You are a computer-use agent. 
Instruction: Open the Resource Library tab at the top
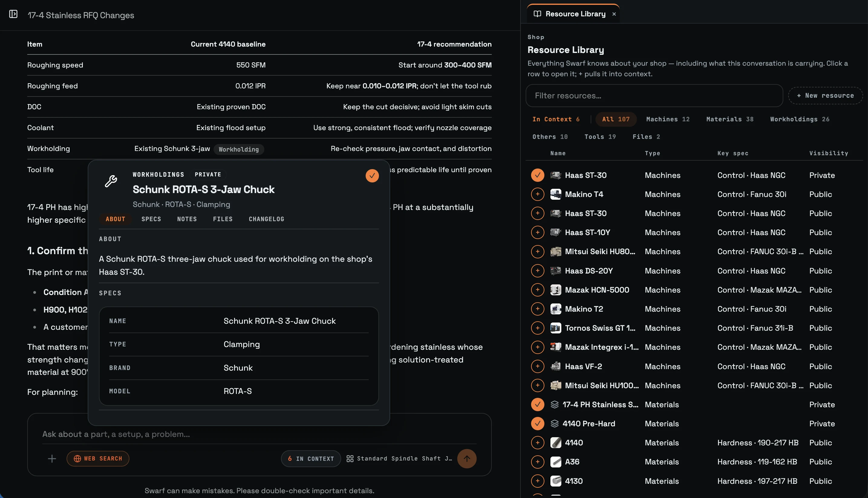tap(573, 14)
